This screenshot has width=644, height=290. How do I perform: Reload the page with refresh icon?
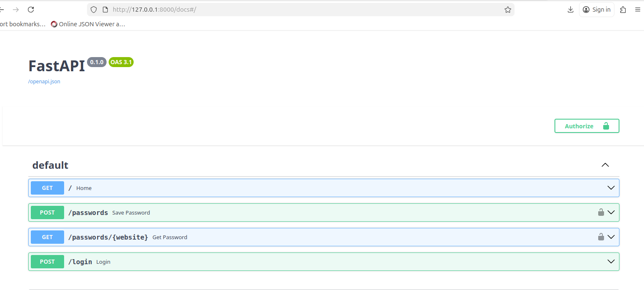point(30,10)
